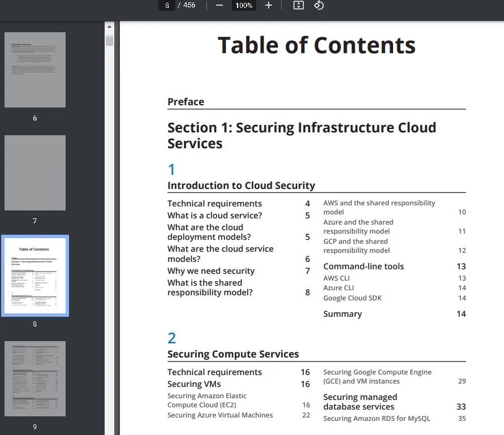The image size is (504, 435).
Task: Click the fit to page icon
Action: pos(299,5)
